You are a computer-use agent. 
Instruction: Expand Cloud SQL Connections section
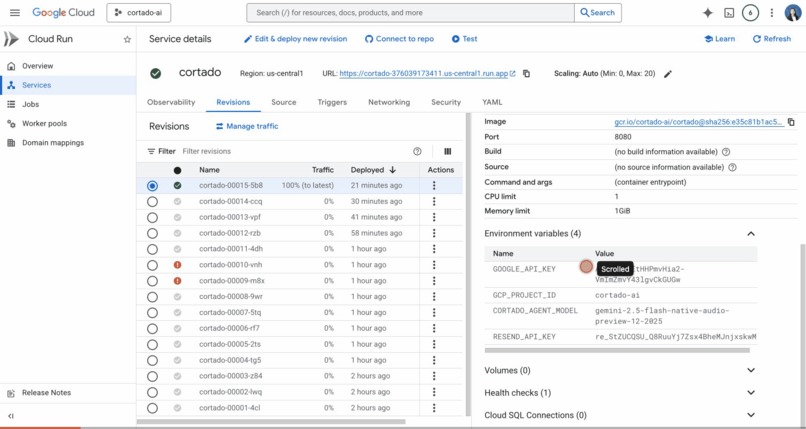coord(751,415)
